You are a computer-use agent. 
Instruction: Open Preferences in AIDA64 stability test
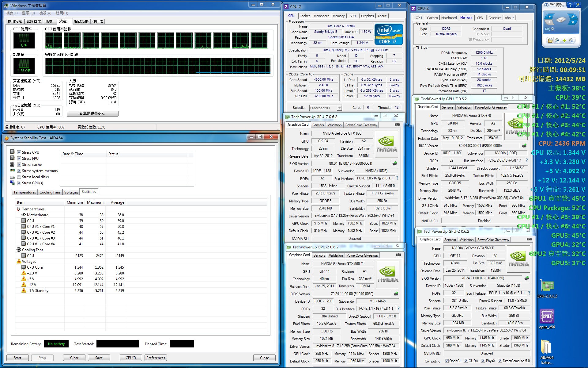[156, 358]
